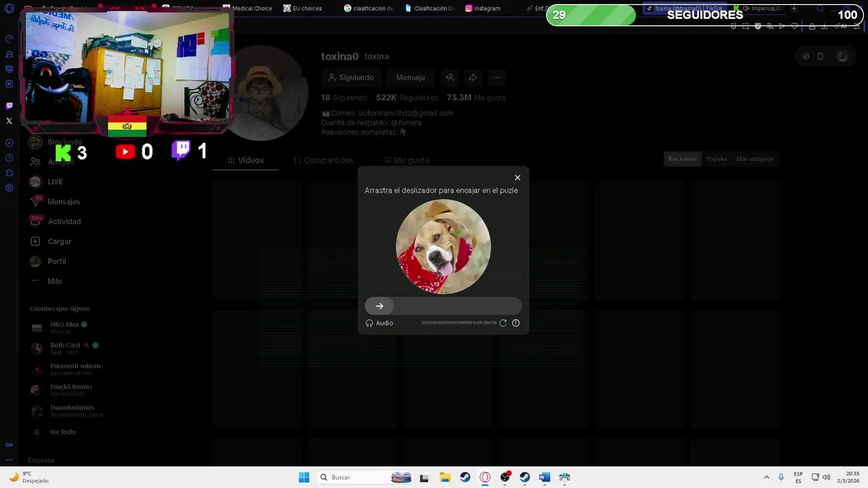Open Pacoweb reborn followed account
Image resolution: width=868 pixels, height=488 pixels.
(x=66, y=369)
